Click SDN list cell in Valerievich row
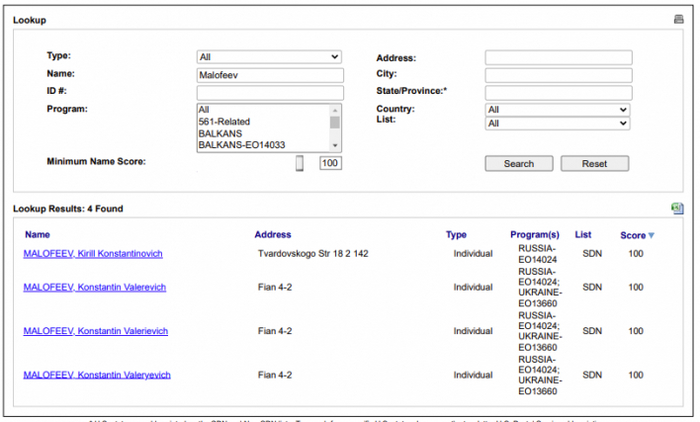 pyautogui.click(x=592, y=331)
